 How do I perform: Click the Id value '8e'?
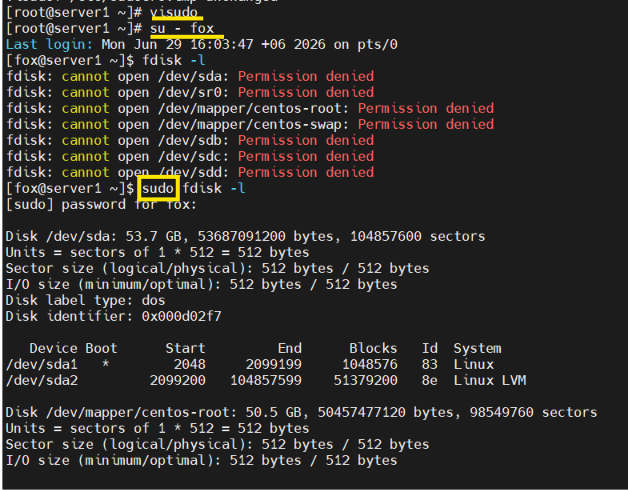coord(430,380)
